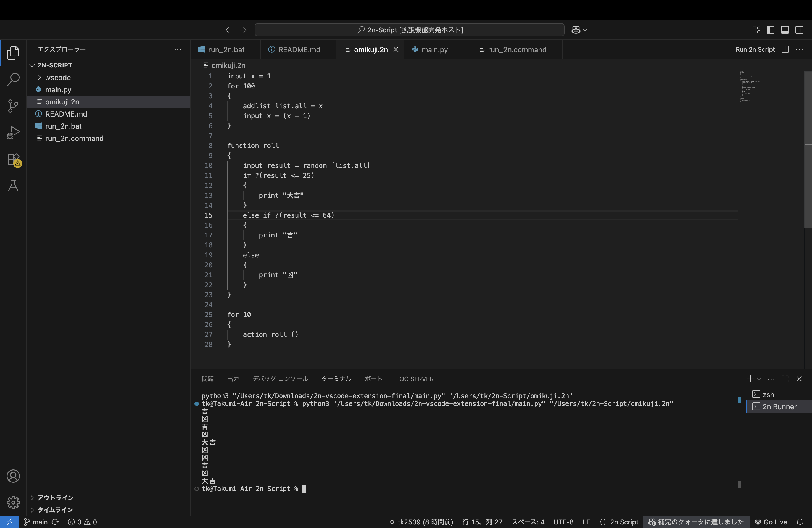Open the Run and Debug view
Image resolution: width=812 pixels, height=528 pixels.
pos(13,133)
